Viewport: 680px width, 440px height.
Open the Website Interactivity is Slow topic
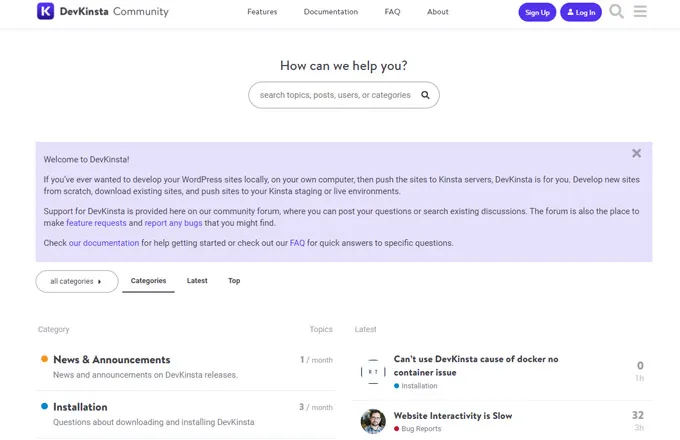(x=453, y=415)
